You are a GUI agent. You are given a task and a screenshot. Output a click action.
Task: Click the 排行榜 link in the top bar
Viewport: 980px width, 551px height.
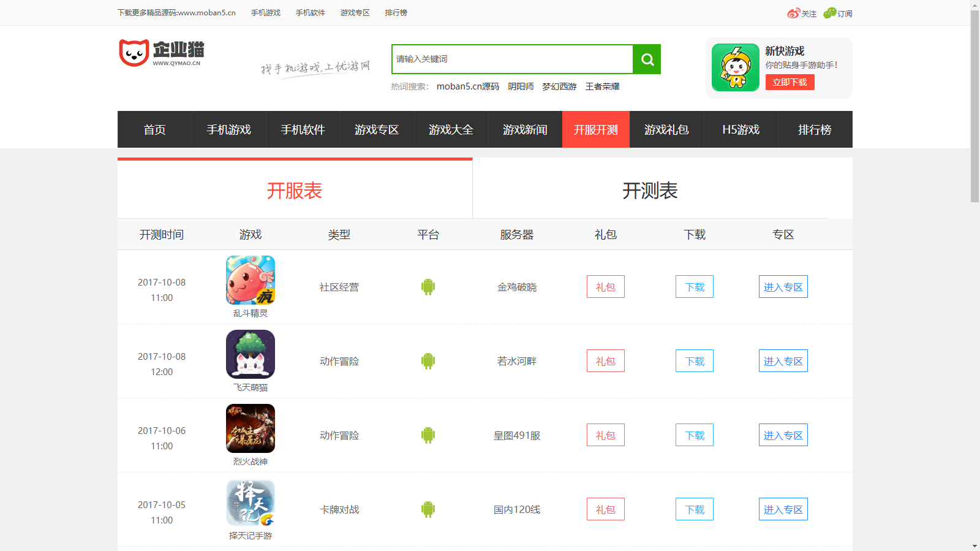click(x=396, y=13)
